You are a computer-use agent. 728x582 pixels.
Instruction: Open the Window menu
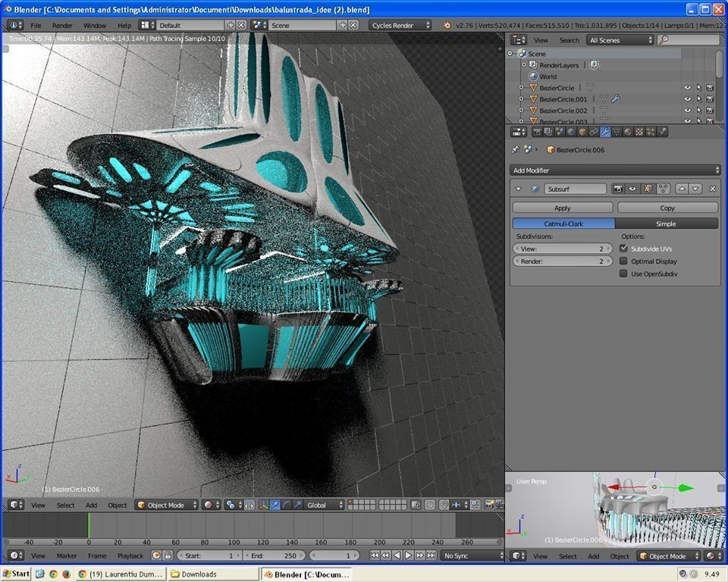click(95, 26)
